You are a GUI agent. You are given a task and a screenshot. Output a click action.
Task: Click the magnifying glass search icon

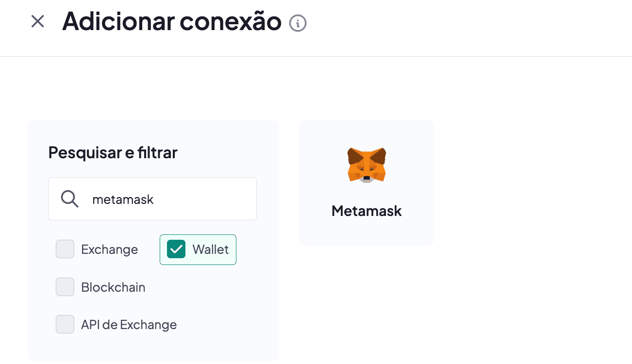69,199
